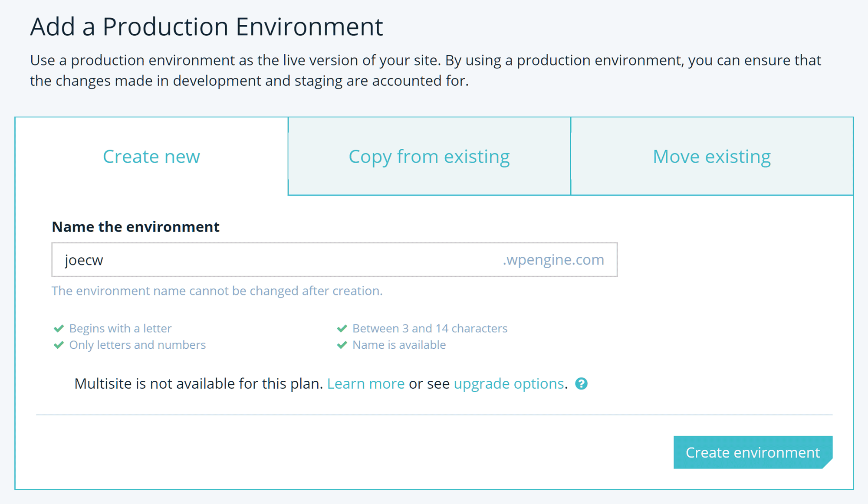Click the 'Name the environment' label

135,227
